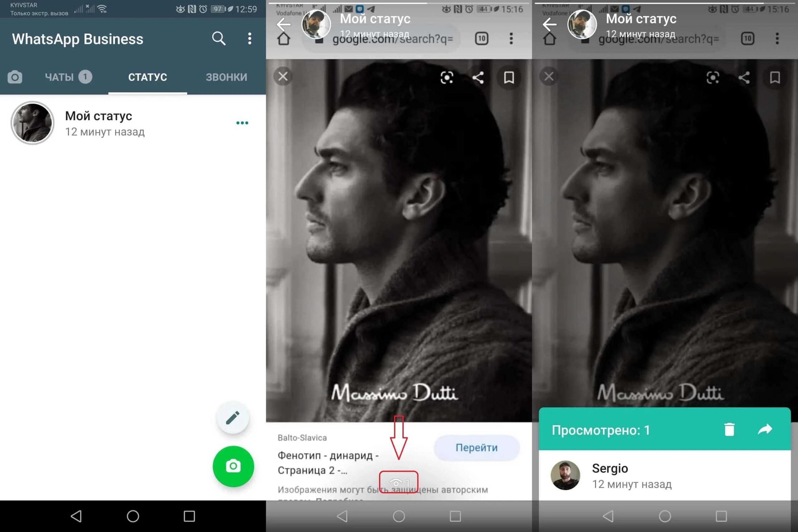The height and width of the screenshot is (532, 798).
Task: Switch to the СТАТУС tab
Action: 147,77
